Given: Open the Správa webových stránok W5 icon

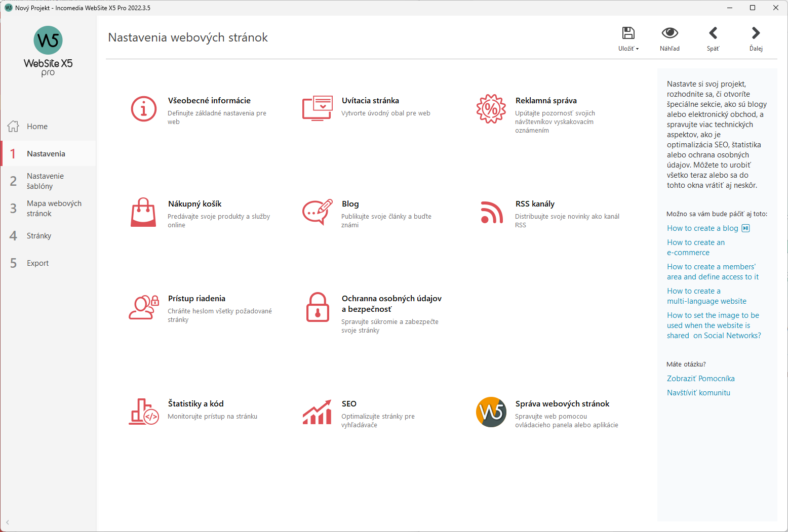Looking at the screenshot, I should pos(491,412).
